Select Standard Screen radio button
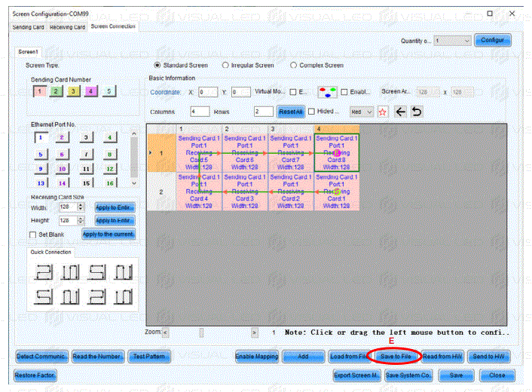The image size is (532, 392). tap(157, 65)
